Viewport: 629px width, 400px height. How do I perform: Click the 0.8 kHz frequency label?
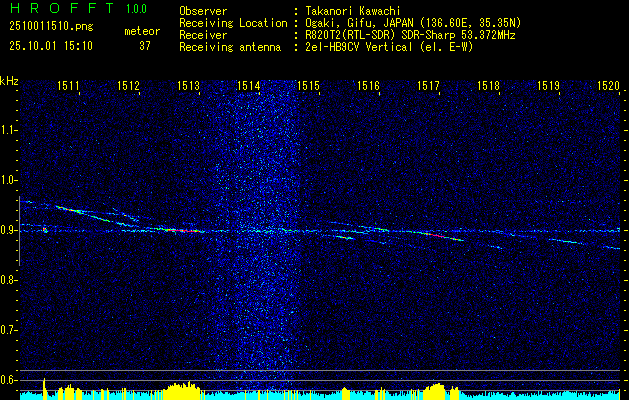point(8,280)
